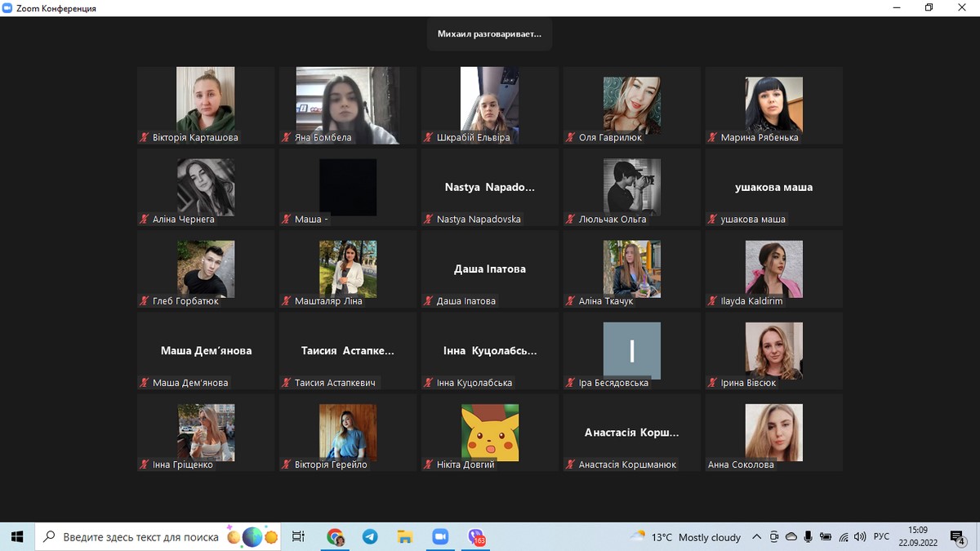Click the 'Михаил разговаривает' speaker banner
The height and width of the screenshot is (551, 980).
(x=489, y=34)
